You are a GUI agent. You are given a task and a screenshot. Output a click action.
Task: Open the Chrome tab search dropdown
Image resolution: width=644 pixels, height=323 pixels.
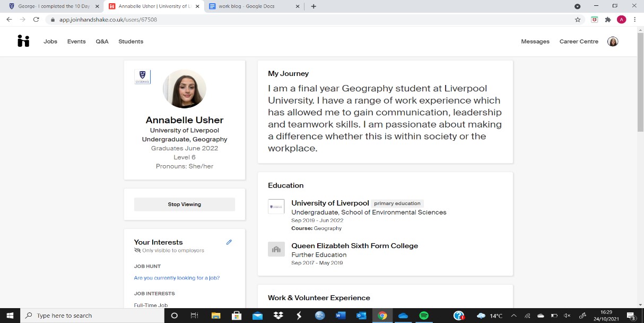point(578,6)
